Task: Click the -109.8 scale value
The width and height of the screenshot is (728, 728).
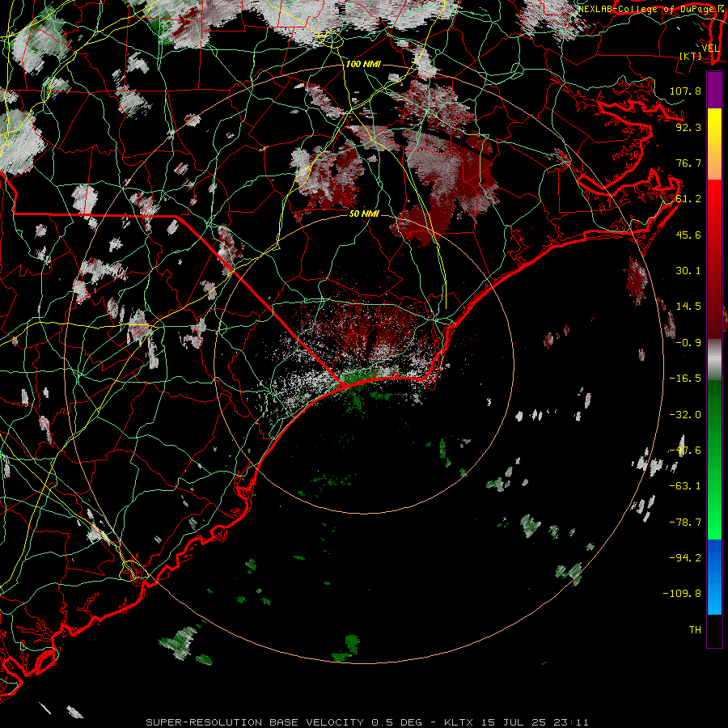Action: click(682, 594)
